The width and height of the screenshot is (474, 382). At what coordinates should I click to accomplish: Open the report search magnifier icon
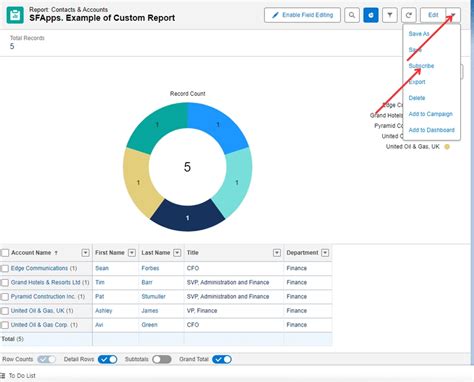coord(352,15)
